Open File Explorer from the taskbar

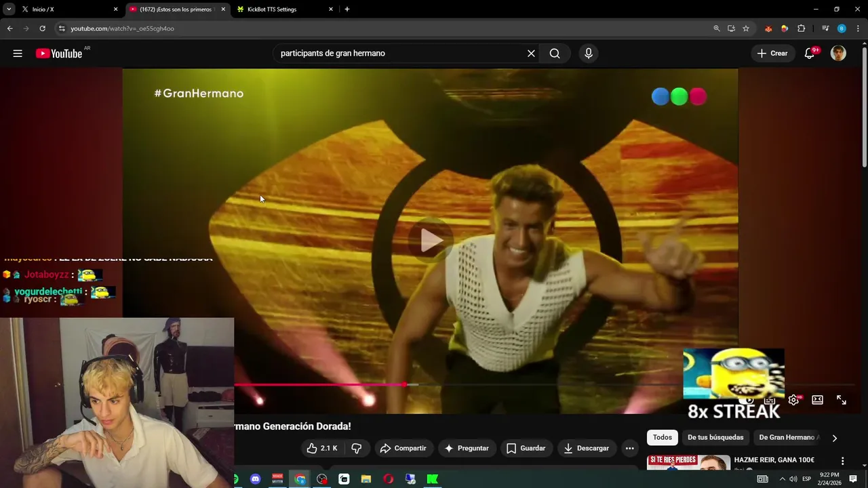pos(366,479)
